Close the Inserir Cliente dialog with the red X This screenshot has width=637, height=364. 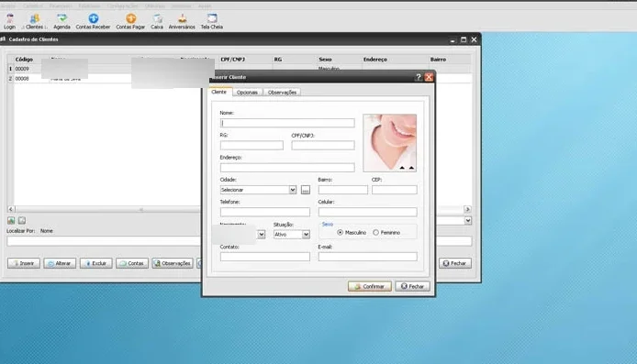[x=429, y=77]
